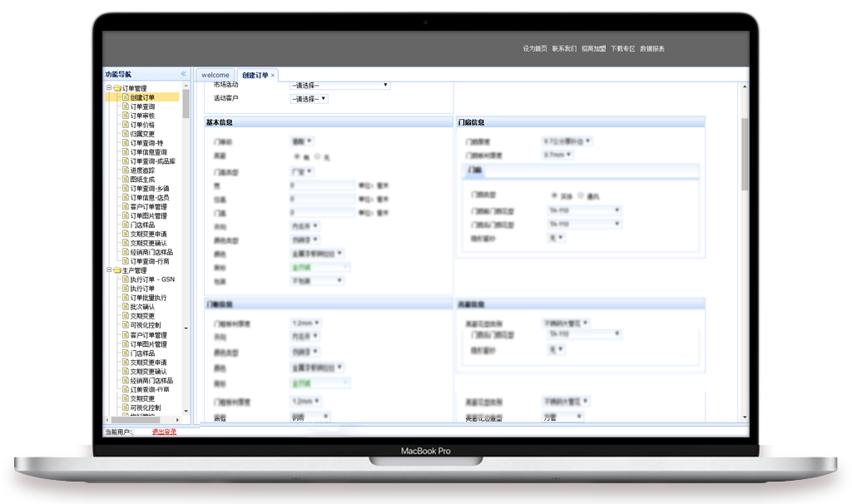Close the 创建订单 tab via its x icon
Viewport: 852px width, 504px height.
click(x=273, y=76)
